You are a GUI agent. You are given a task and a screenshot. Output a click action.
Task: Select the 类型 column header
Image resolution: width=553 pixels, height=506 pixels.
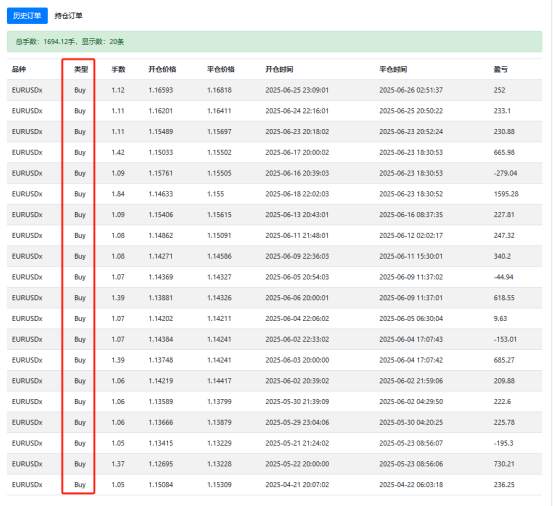pyautogui.click(x=81, y=69)
